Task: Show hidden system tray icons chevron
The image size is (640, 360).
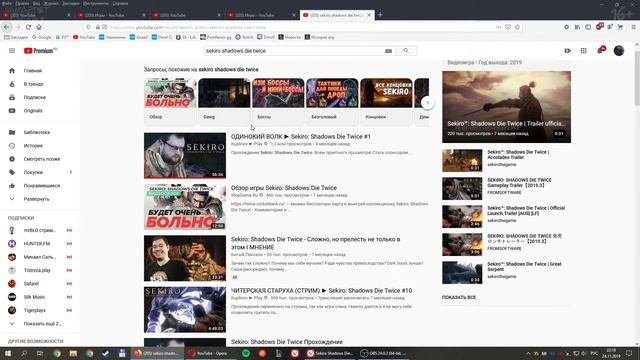Action: (528, 353)
